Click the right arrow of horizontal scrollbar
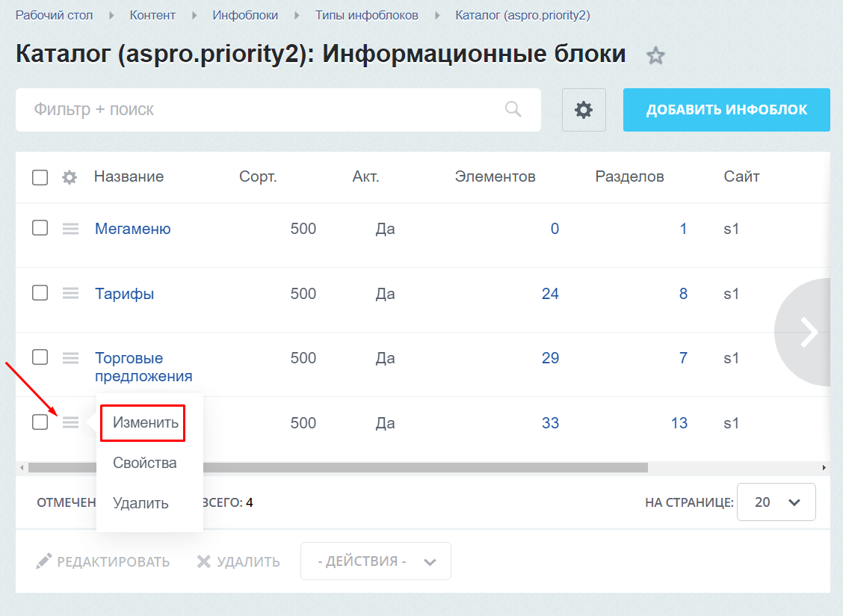The width and height of the screenshot is (843, 616). pyautogui.click(x=824, y=467)
